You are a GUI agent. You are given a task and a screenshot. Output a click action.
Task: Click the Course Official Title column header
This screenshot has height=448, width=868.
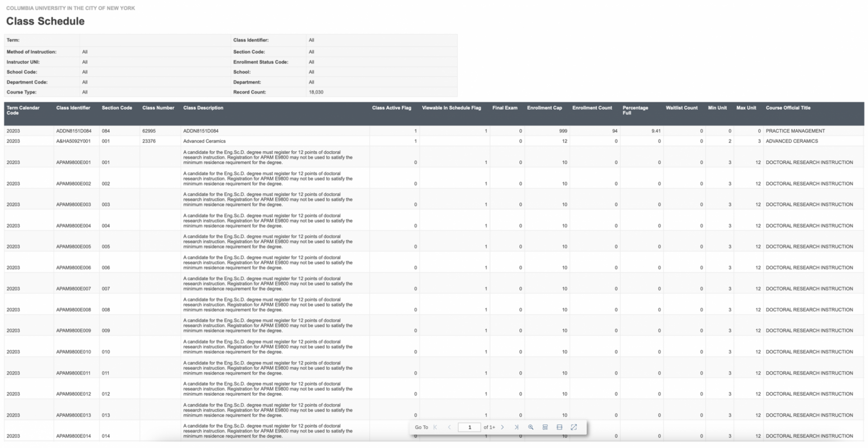pyautogui.click(x=788, y=108)
